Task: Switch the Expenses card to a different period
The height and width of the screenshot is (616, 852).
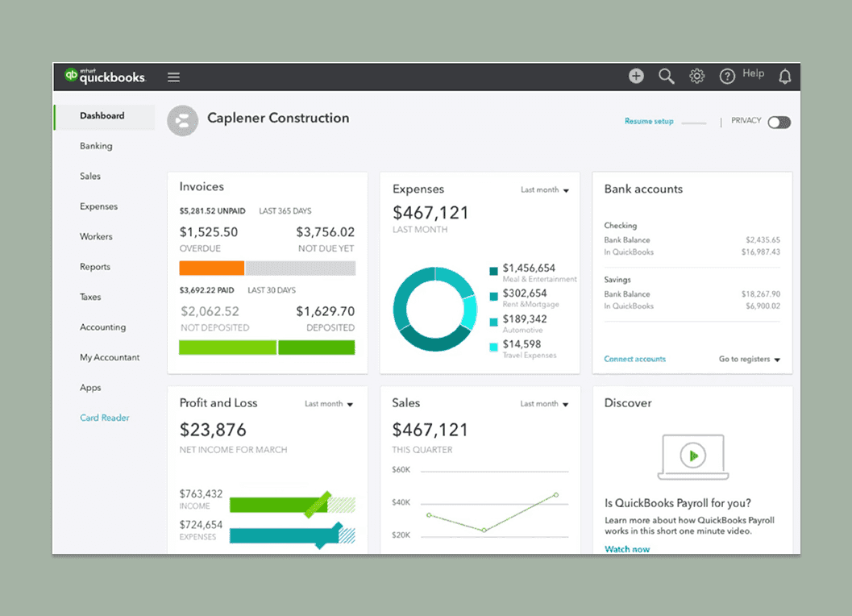Action: [x=544, y=189]
